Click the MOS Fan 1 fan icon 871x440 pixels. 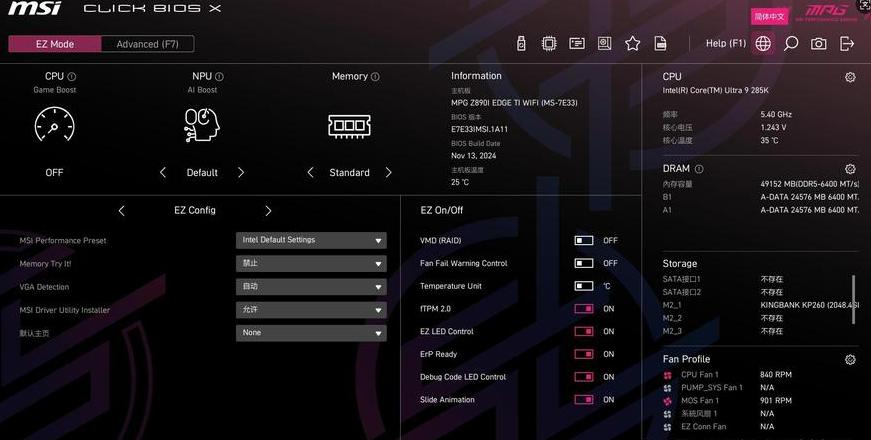(x=668, y=401)
